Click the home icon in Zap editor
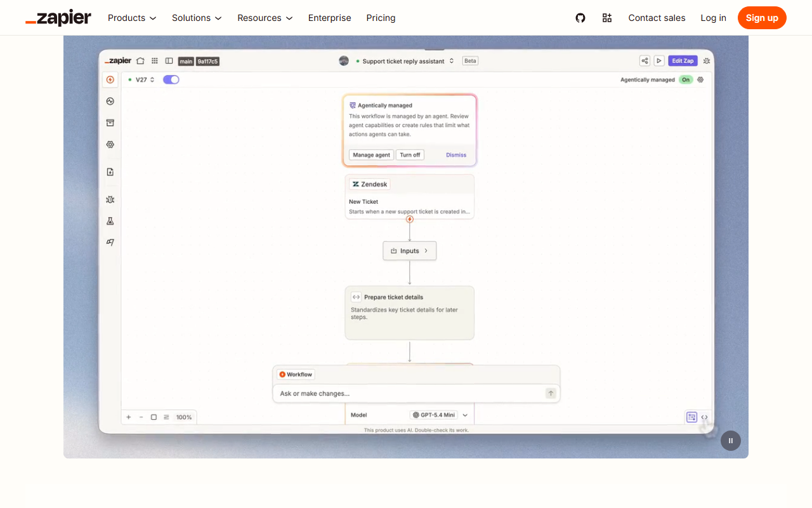Viewport: 812px width, 508px height. click(140, 61)
